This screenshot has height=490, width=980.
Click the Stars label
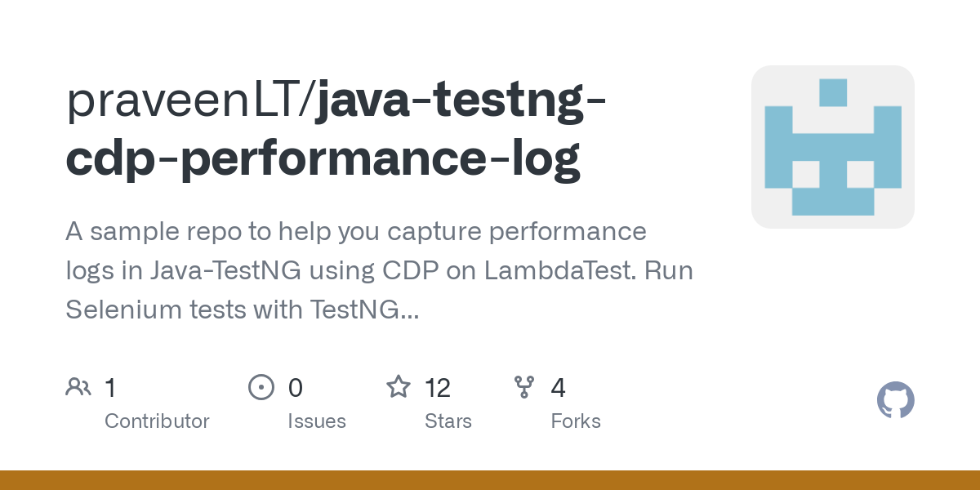448,421
